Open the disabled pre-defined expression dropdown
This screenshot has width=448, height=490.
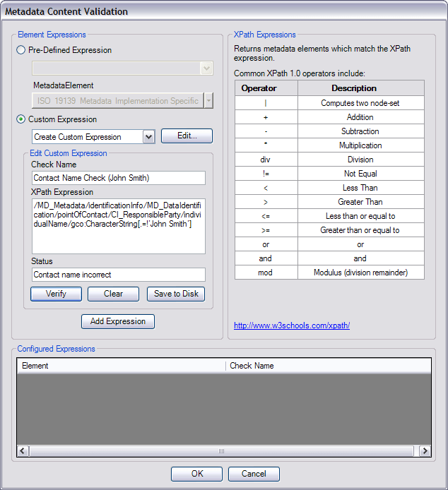(206, 68)
